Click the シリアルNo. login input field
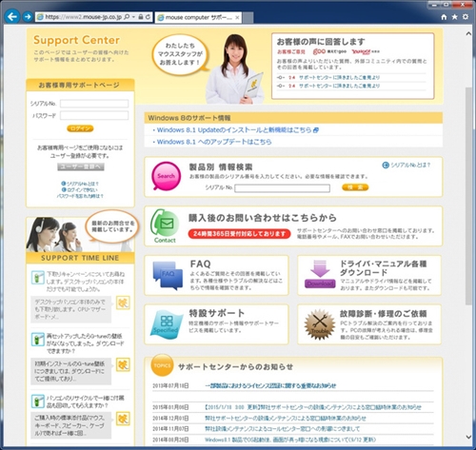This screenshot has width=476, height=450. [94, 104]
